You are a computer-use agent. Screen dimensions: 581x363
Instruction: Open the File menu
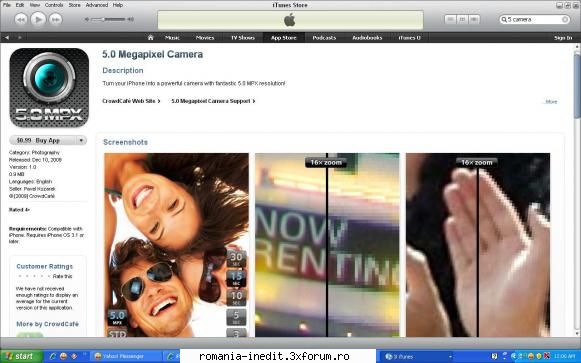tap(7, 5)
